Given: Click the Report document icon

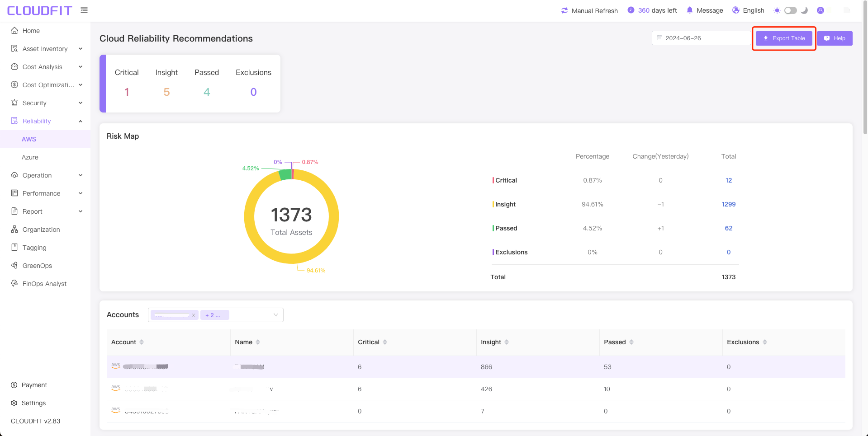Looking at the screenshot, I should (14, 211).
